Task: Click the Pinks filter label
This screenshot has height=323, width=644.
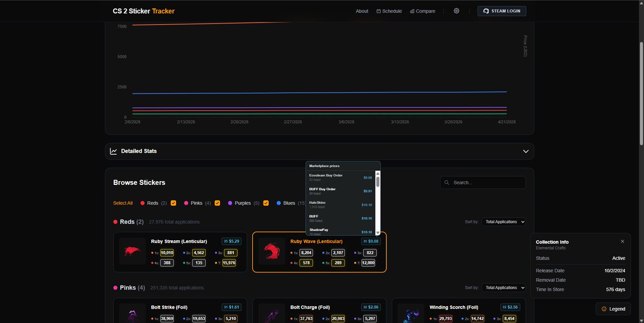Action: (196, 203)
